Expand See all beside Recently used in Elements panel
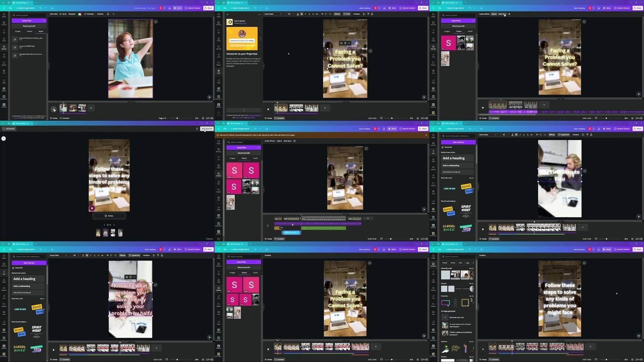The width and height of the screenshot is (644, 362). [471, 268]
